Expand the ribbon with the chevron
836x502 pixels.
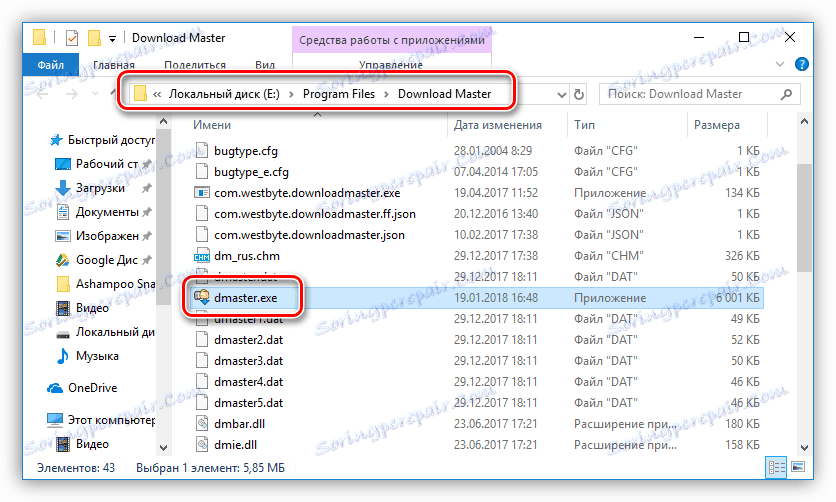pos(779,64)
